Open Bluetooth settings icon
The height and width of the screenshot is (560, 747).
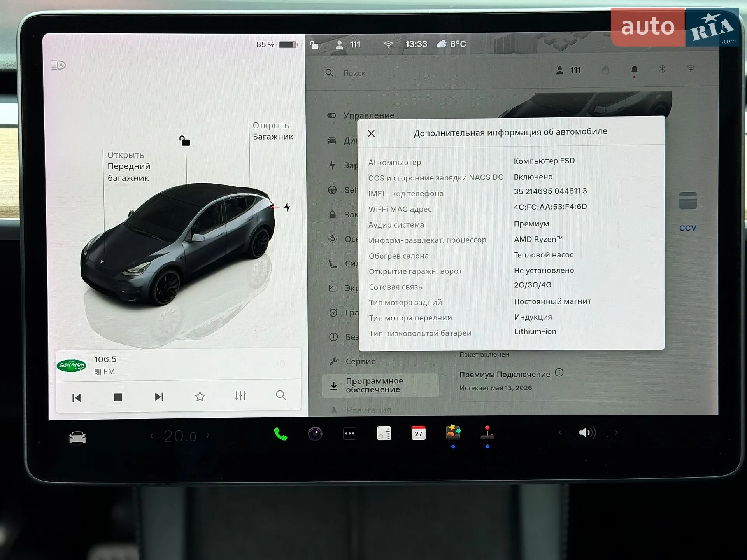click(x=662, y=69)
